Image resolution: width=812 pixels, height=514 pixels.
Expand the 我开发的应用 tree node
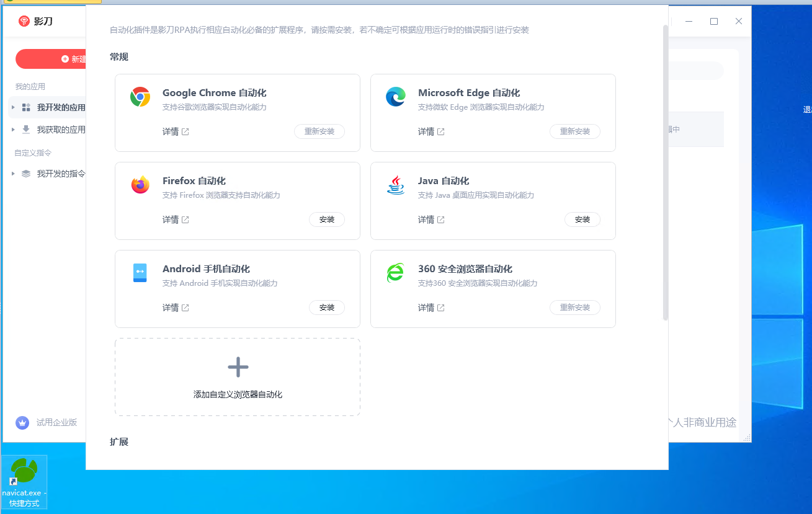(13, 107)
